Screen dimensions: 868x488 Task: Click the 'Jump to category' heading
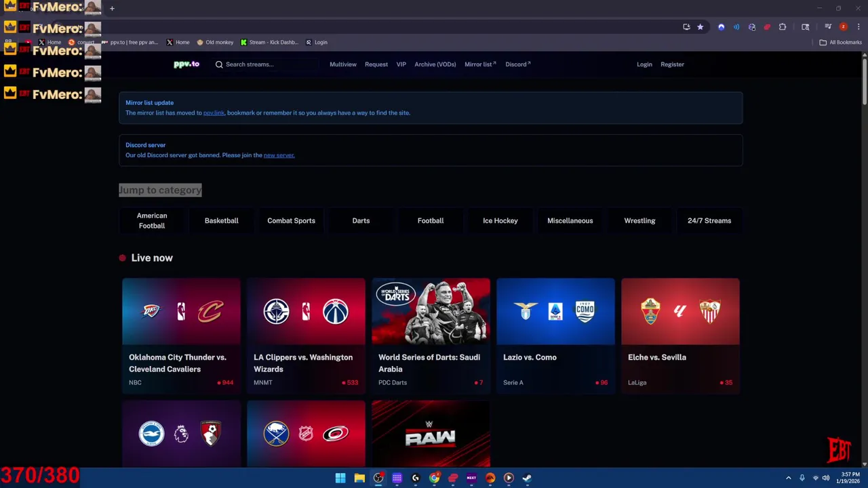coord(160,190)
